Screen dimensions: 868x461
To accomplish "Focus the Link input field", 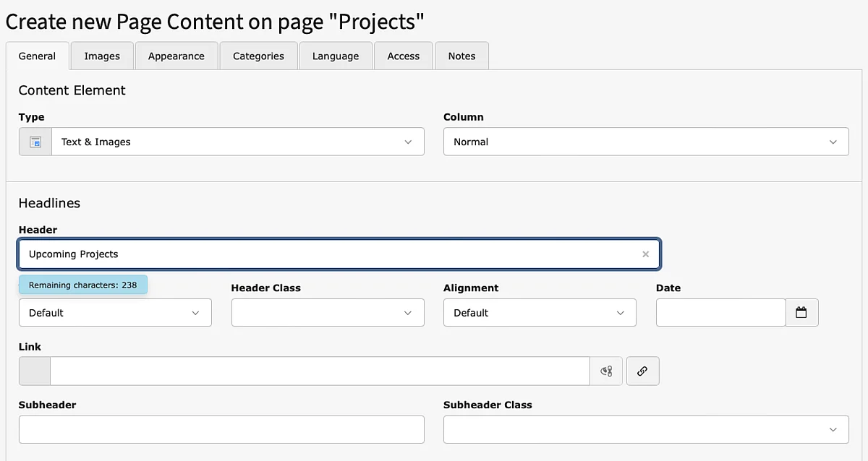I will [x=320, y=371].
